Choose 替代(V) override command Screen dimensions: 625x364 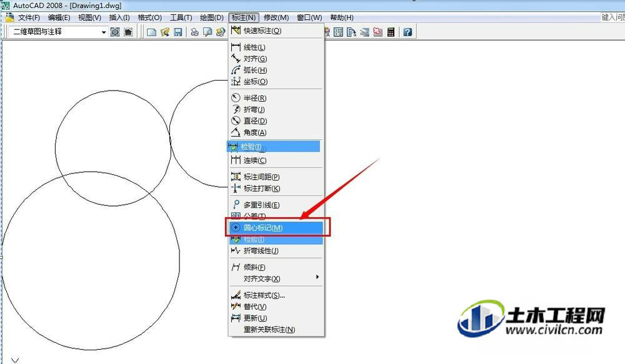pos(276,307)
